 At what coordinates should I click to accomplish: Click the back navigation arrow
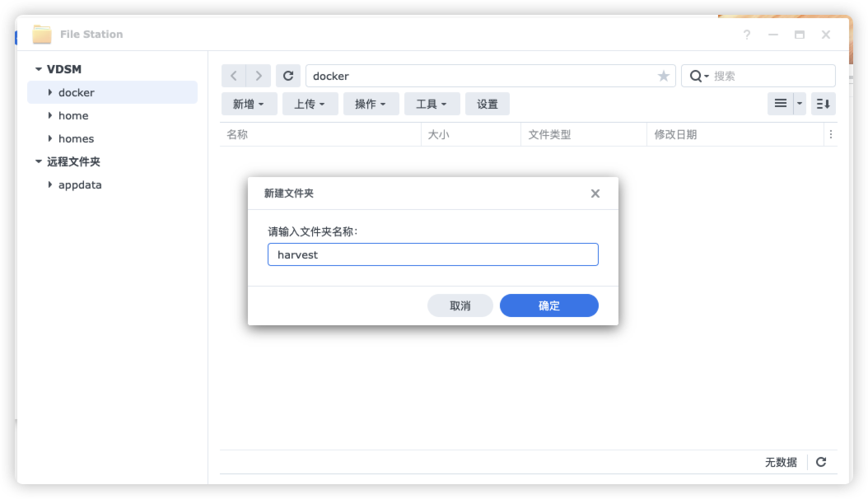[x=234, y=76]
